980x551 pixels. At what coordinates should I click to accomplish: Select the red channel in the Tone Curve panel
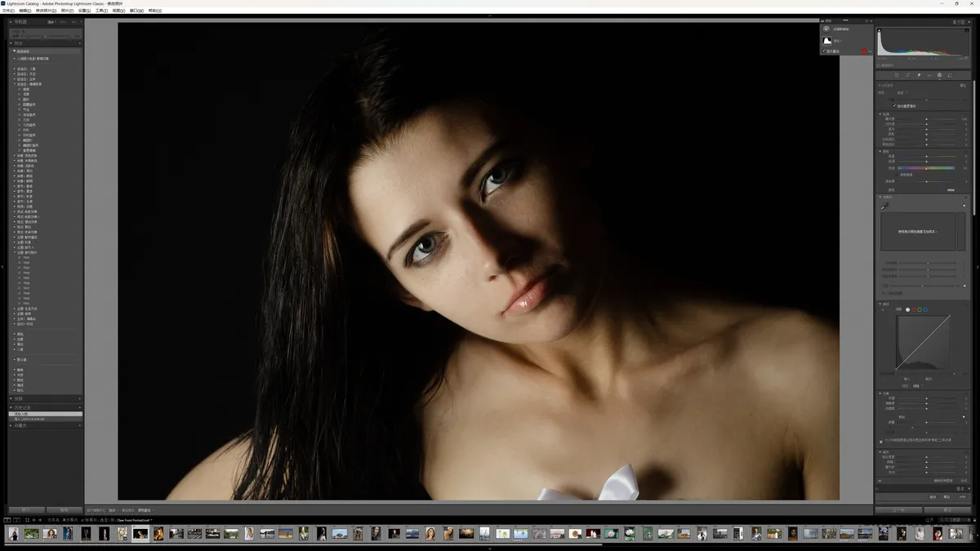pos(913,309)
